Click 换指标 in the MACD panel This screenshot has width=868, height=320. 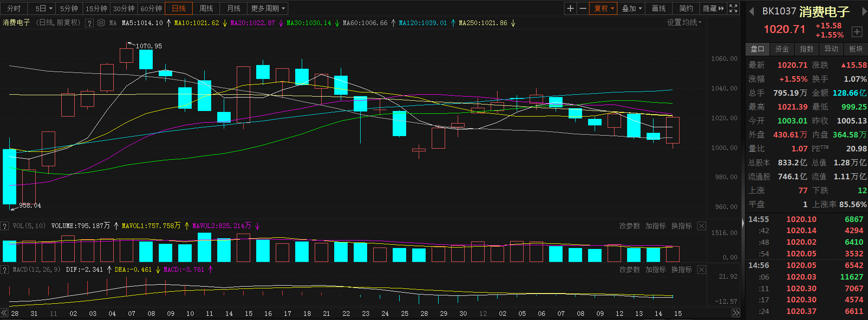pyautogui.click(x=681, y=270)
